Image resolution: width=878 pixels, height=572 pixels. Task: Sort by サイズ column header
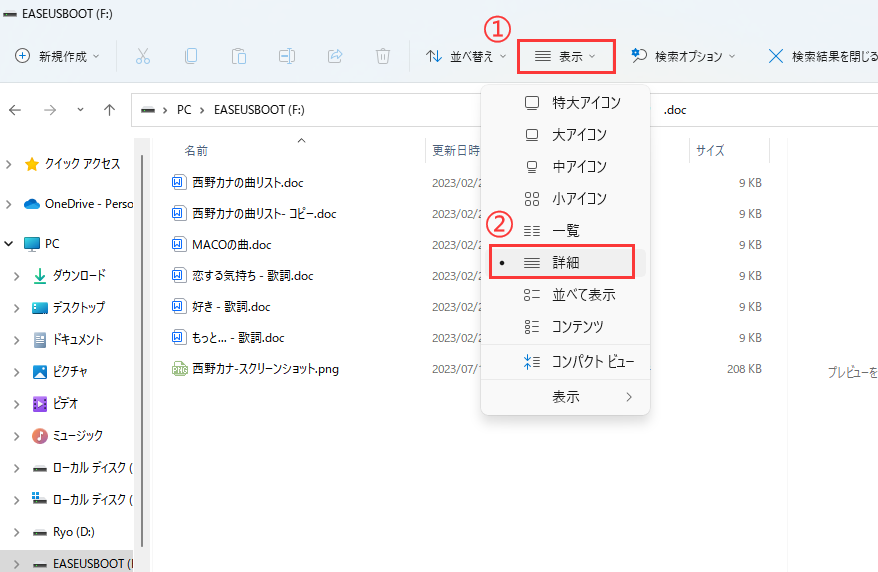pyautogui.click(x=710, y=151)
